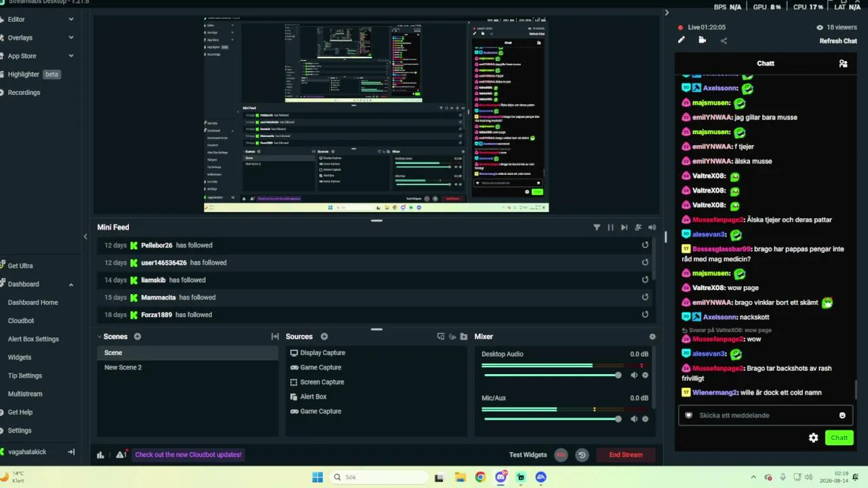Select the Scene item in Scenes

coord(188,353)
